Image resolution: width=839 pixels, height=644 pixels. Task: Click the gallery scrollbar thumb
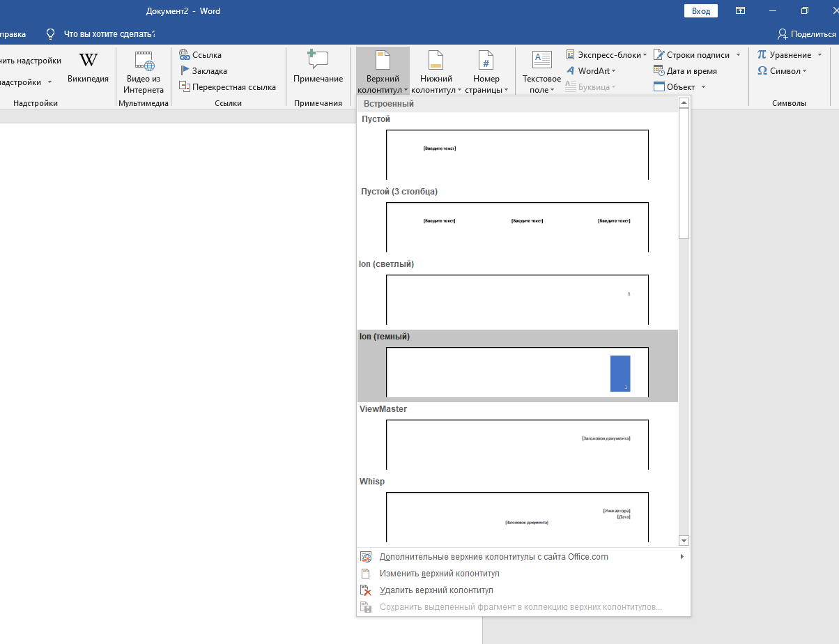(684, 174)
